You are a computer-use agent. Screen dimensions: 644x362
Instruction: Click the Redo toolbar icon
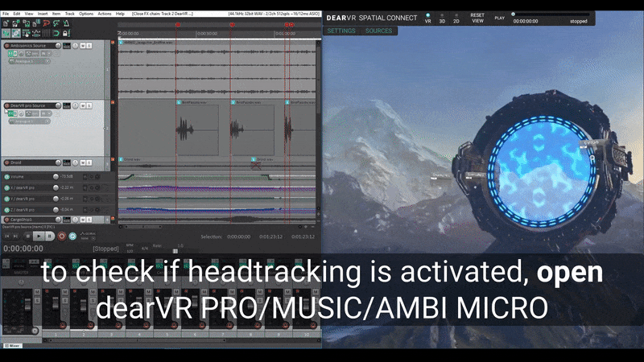coord(56,23)
